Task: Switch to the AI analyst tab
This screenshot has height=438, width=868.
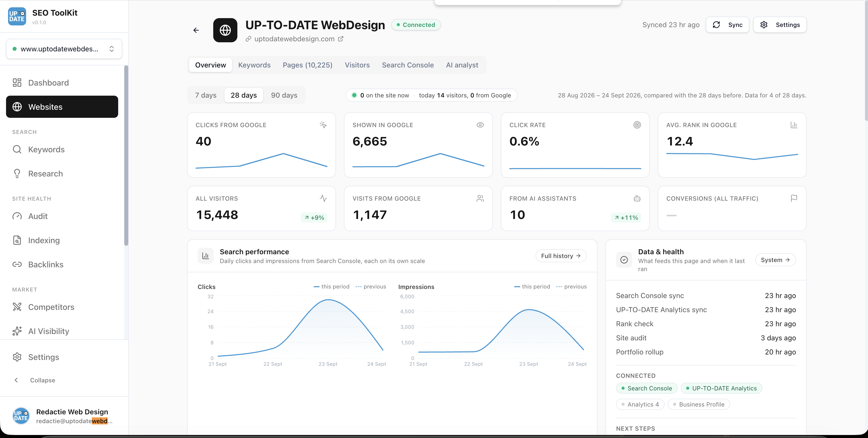Action: pos(462,65)
